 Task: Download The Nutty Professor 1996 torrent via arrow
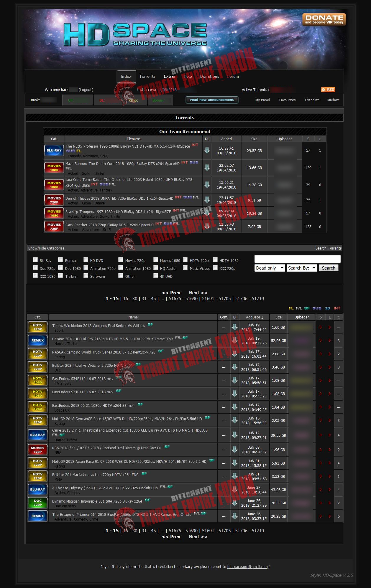(x=207, y=150)
